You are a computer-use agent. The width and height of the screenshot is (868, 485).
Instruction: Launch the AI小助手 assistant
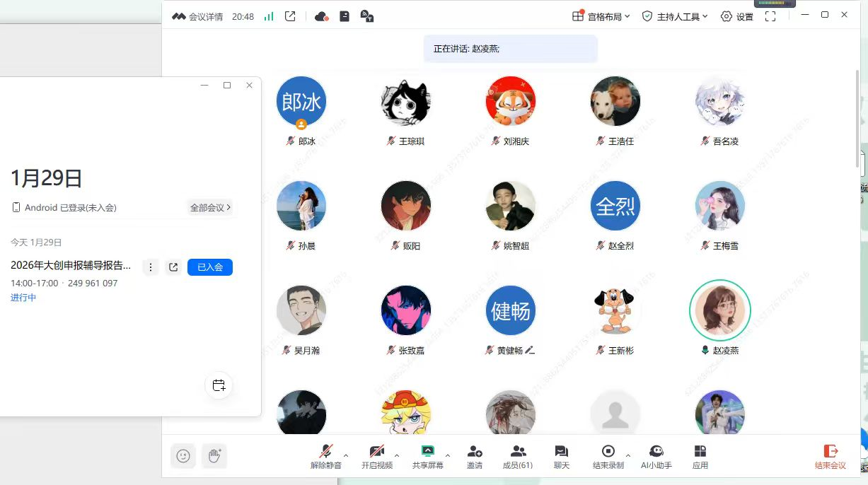click(x=656, y=456)
